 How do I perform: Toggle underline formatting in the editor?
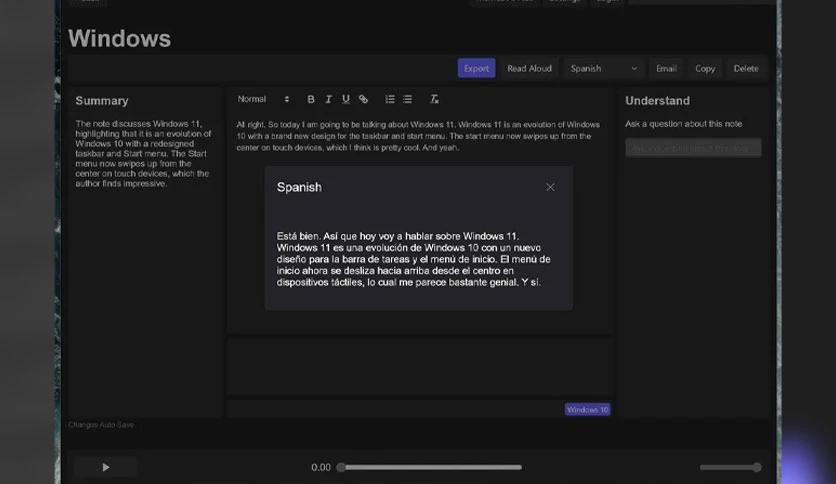pyautogui.click(x=345, y=99)
